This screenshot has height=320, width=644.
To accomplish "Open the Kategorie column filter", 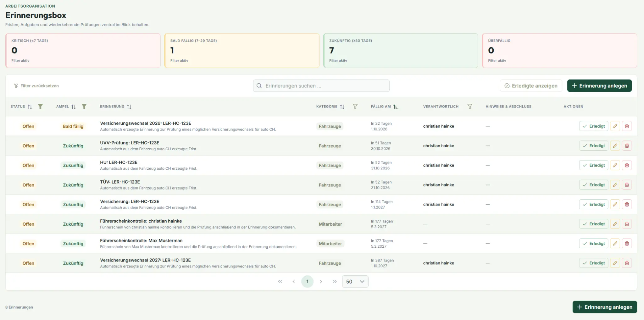I will 355,107.
